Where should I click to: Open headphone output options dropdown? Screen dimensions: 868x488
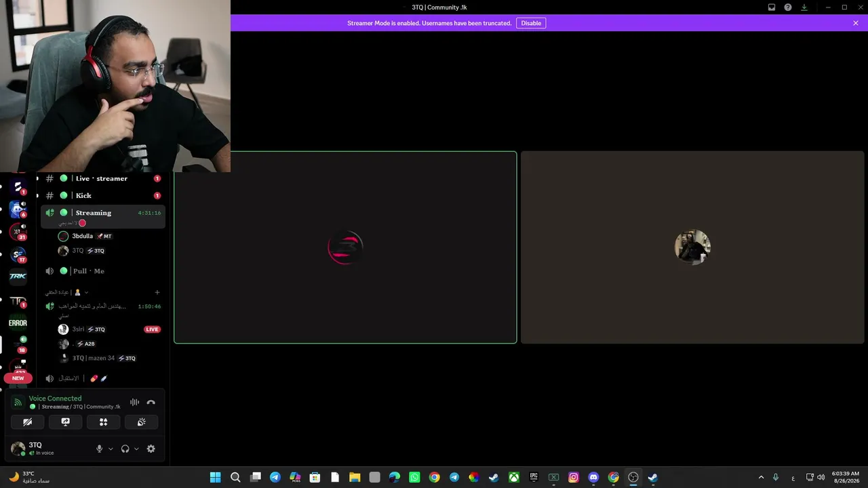(x=136, y=449)
